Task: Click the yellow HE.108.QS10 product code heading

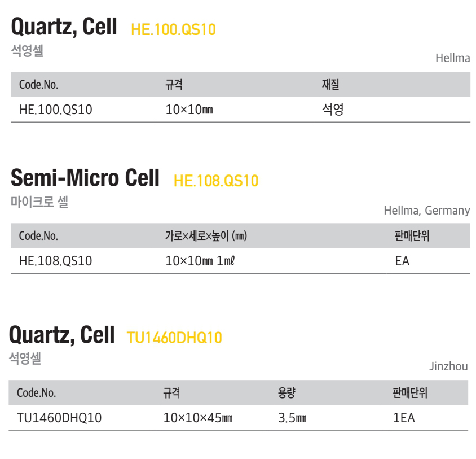Action: pos(216,181)
